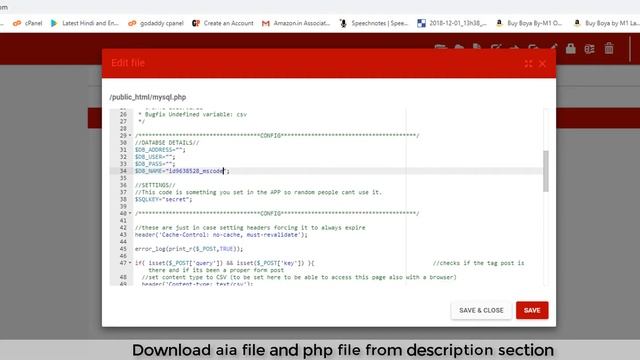640x360 pixels.
Task: Click the trash delete icon in file manager toolbar
Action: point(609,49)
